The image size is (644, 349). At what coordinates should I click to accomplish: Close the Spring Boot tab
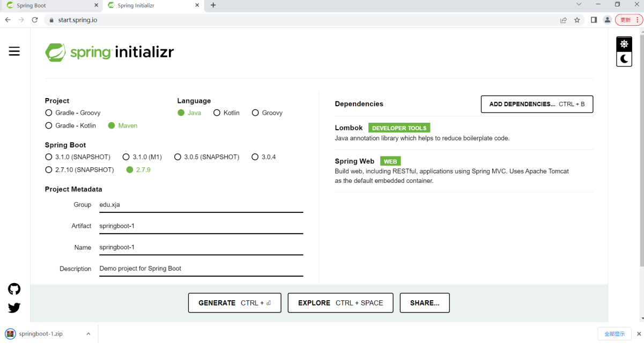96,5
